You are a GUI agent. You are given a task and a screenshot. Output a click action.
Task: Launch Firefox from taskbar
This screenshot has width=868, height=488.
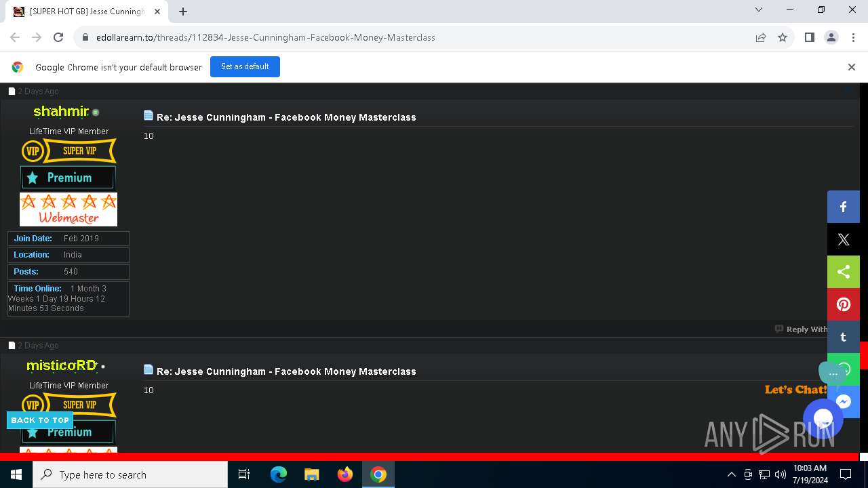tap(345, 474)
